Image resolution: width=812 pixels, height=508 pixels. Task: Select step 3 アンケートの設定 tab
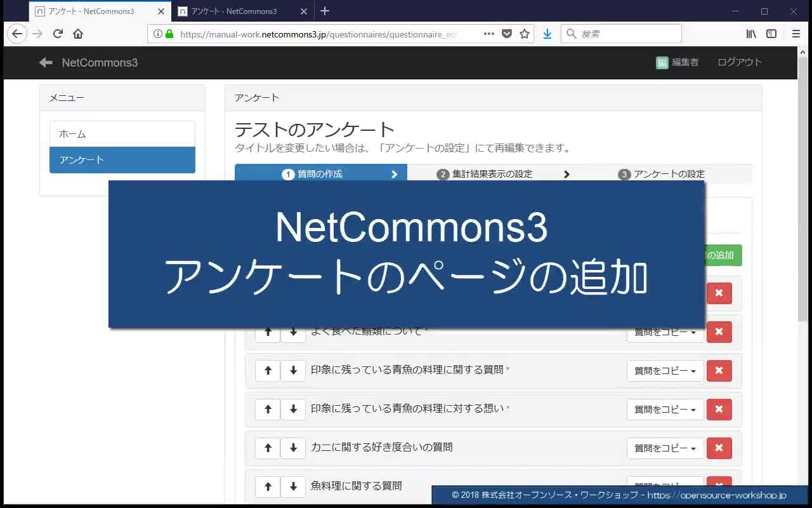click(666, 174)
